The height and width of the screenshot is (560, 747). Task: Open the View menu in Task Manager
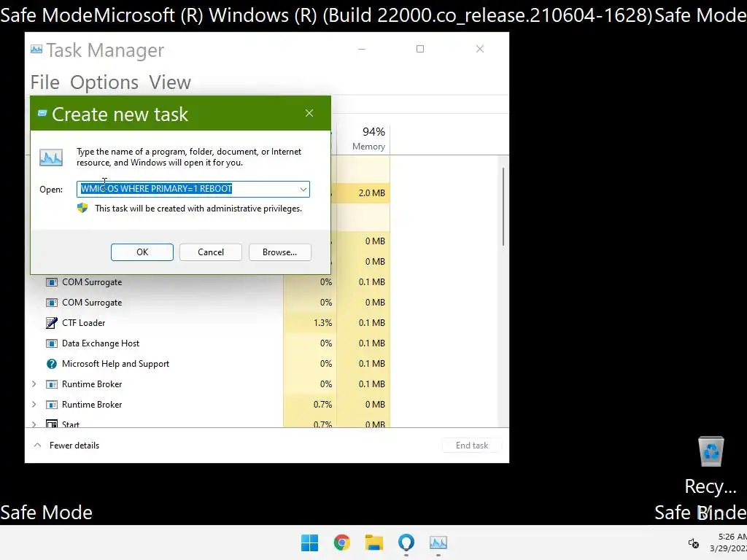coord(169,82)
